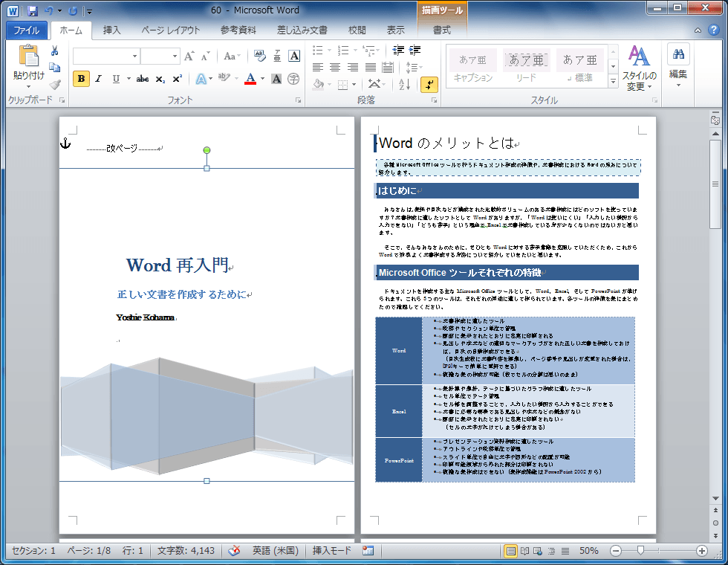
Task: Click the phonetic guide (ruby) icon
Action: [x=277, y=56]
